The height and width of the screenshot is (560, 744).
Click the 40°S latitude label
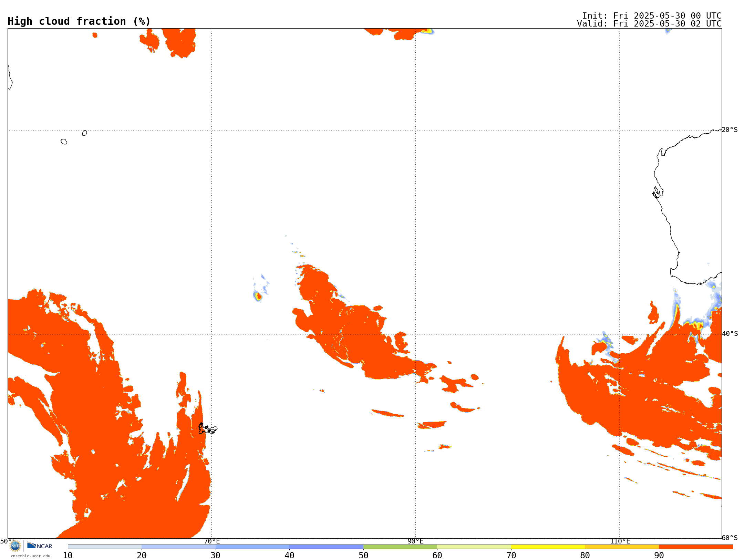tap(730, 334)
